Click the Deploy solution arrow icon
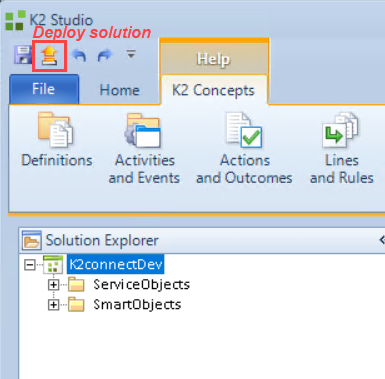This screenshot has width=385, height=379. coord(49,55)
